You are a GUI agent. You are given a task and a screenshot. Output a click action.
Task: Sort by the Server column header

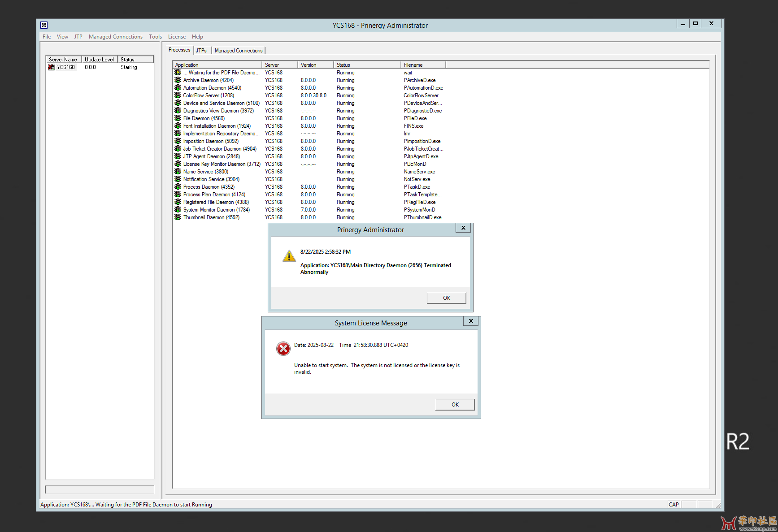coord(280,65)
